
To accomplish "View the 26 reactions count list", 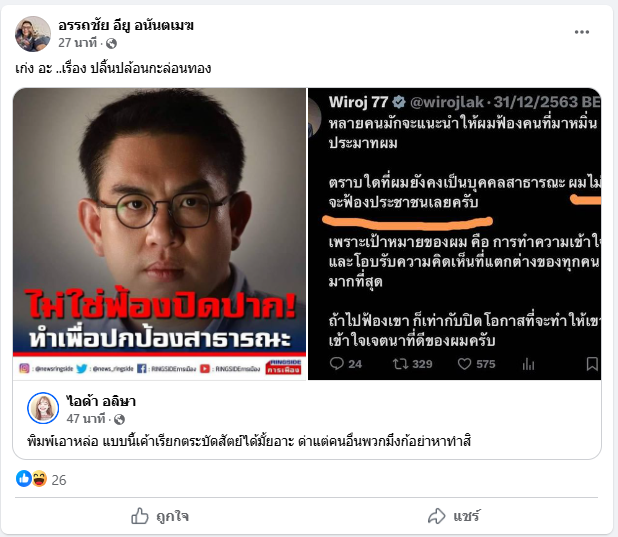I will tap(59, 480).
